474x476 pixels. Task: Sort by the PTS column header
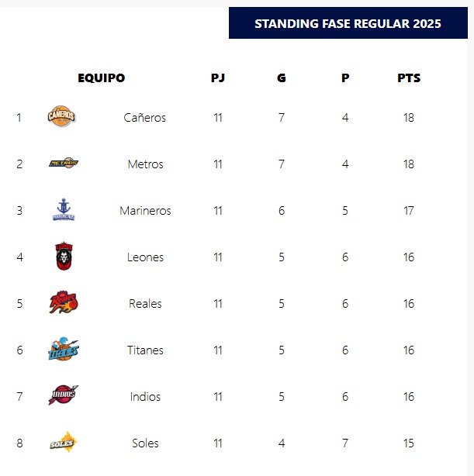(409, 78)
